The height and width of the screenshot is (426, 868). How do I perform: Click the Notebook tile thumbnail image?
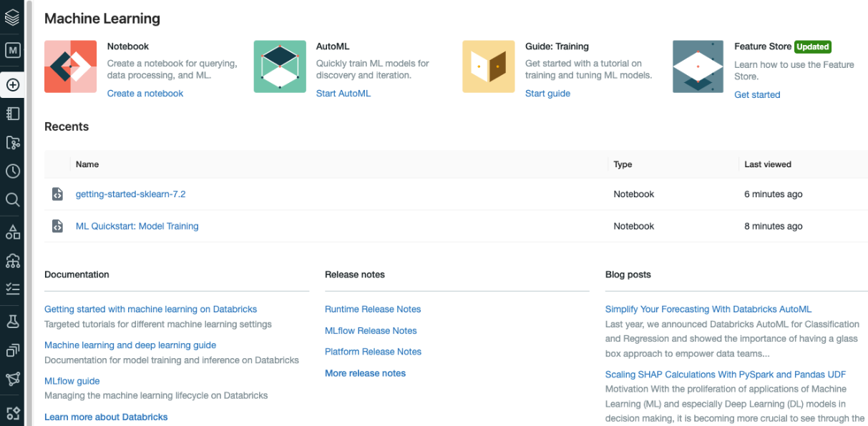click(x=70, y=66)
